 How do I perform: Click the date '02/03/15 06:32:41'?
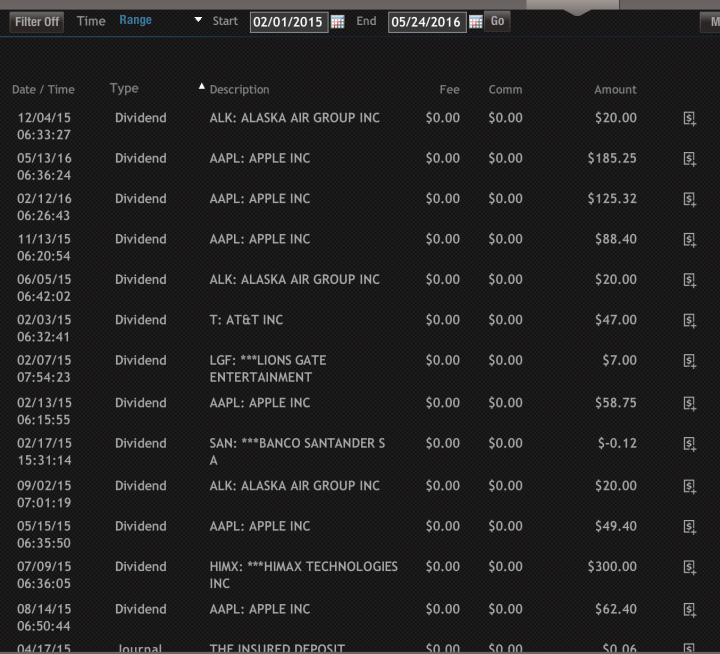pyautogui.click(x=44, y=328)
